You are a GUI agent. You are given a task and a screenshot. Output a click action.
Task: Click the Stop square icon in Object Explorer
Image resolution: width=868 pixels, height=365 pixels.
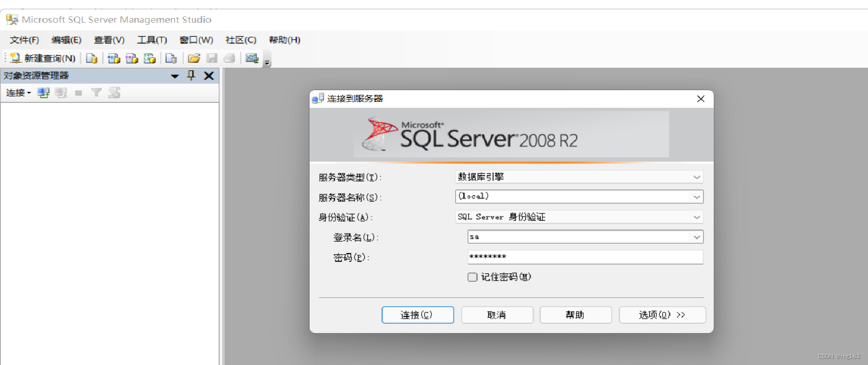[78, 93]
